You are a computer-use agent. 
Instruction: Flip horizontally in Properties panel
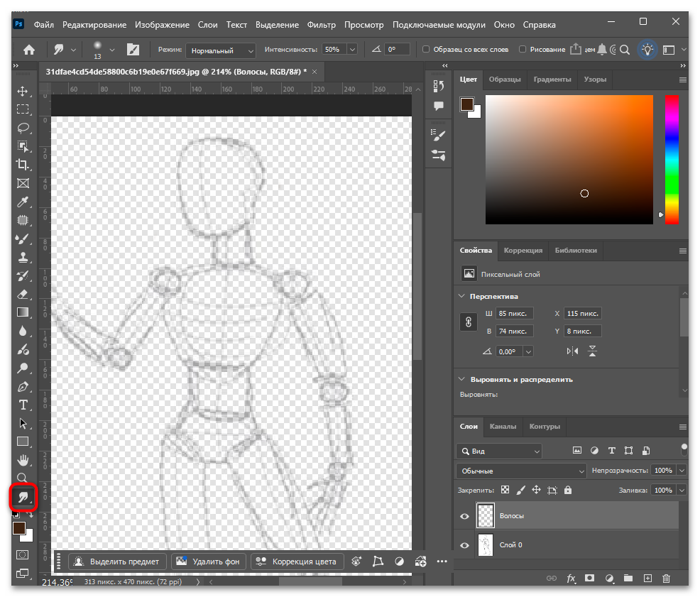coord(572,351)
